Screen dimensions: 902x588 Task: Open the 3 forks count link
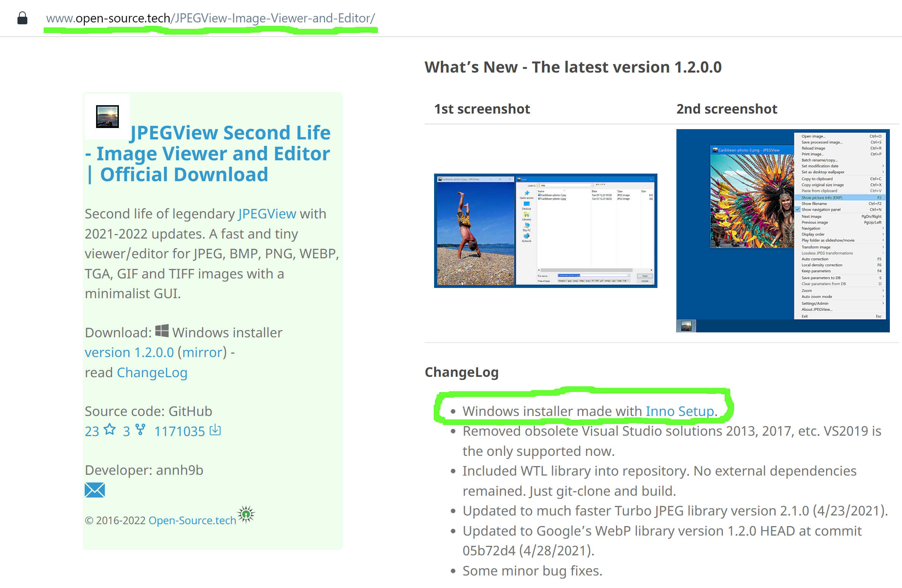[x=126, y=431]
